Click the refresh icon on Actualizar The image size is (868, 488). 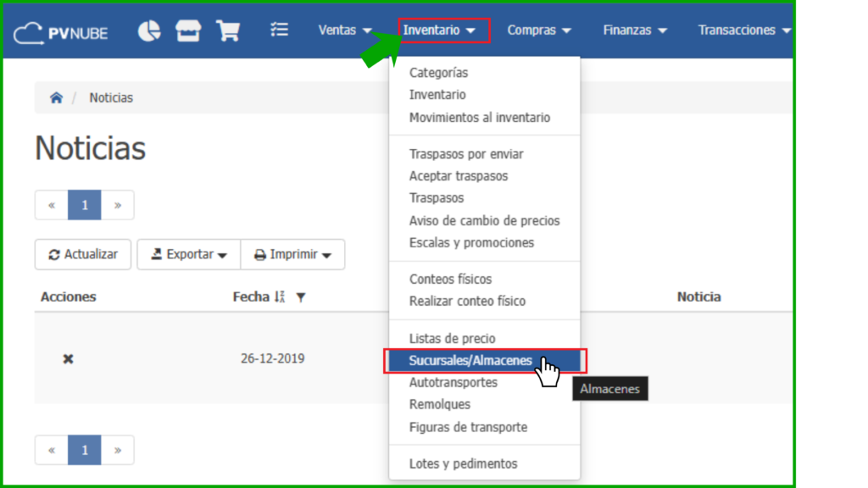click(56, 254)
